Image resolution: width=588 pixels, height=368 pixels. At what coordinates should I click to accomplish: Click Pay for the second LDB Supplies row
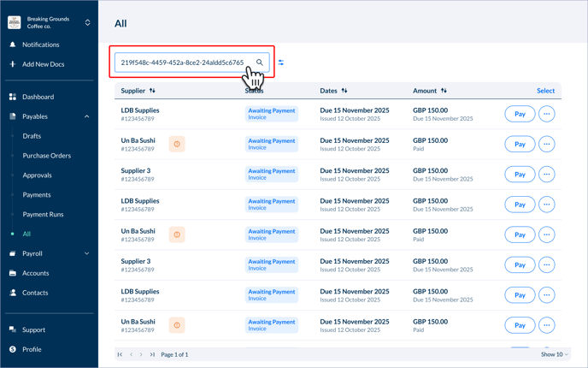[520, 205]
